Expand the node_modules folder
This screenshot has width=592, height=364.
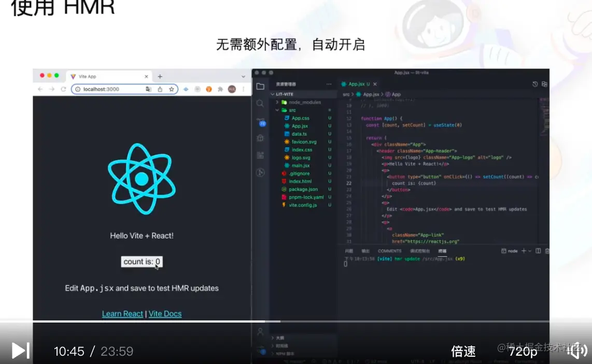pyautogui.click(x=304, y=102)
